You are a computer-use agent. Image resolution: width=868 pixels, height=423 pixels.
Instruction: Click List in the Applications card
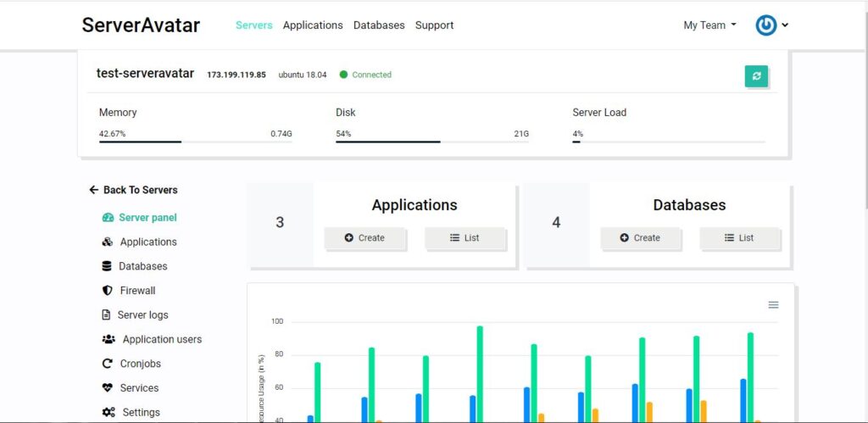[x=465, y=238]
